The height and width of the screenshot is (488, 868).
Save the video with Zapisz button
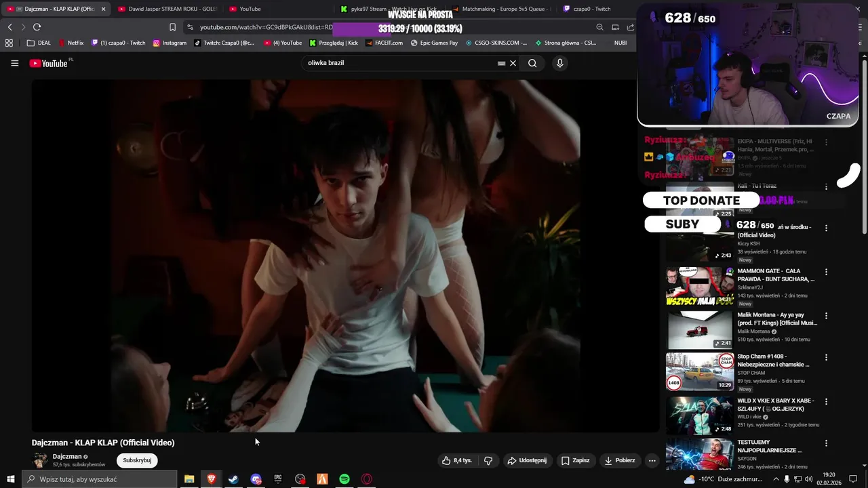point(575,460)
